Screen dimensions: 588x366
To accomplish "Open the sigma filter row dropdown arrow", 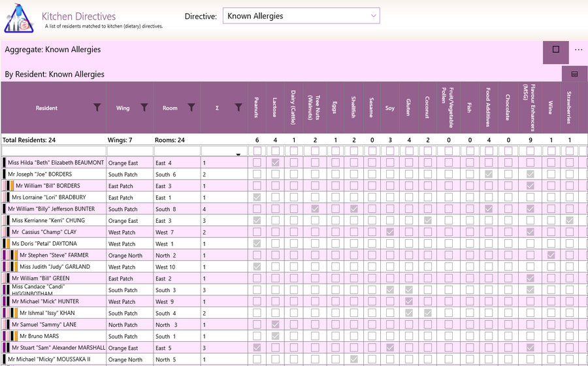I will coord(238,154).
